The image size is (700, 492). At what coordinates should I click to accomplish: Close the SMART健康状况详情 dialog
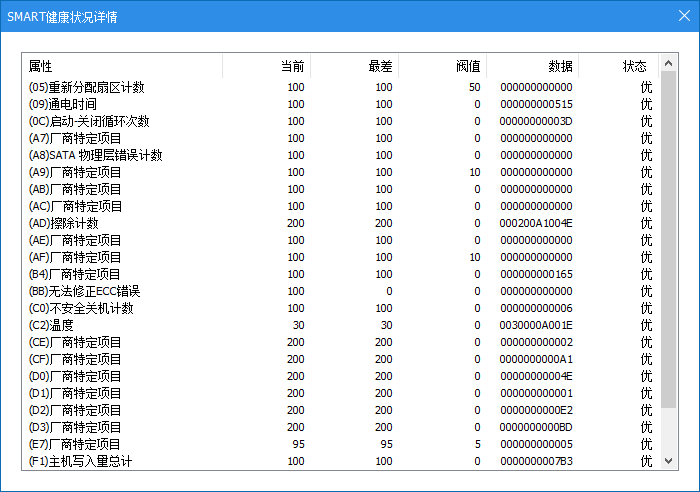click(x=684, y=16)
